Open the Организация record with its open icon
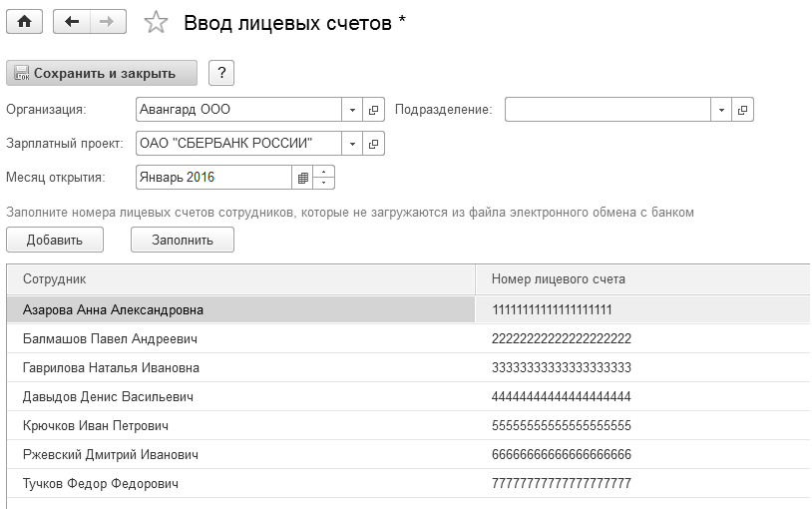 point(374,110)
